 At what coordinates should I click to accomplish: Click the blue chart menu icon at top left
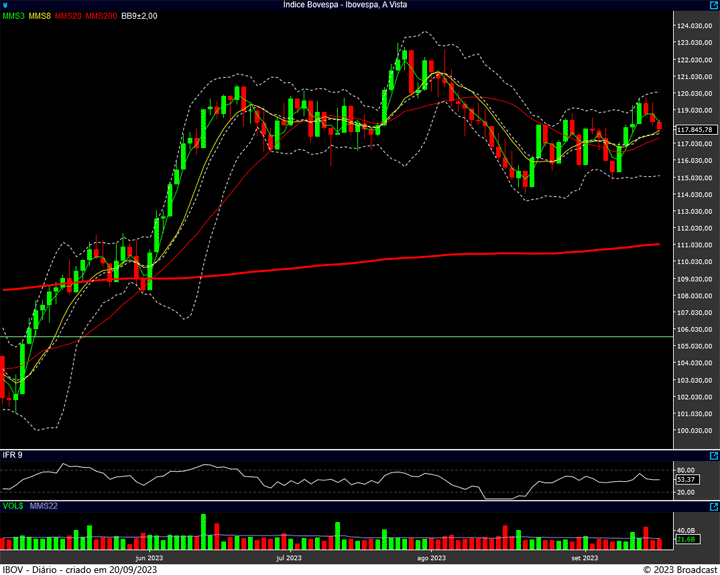coord(6,5)
